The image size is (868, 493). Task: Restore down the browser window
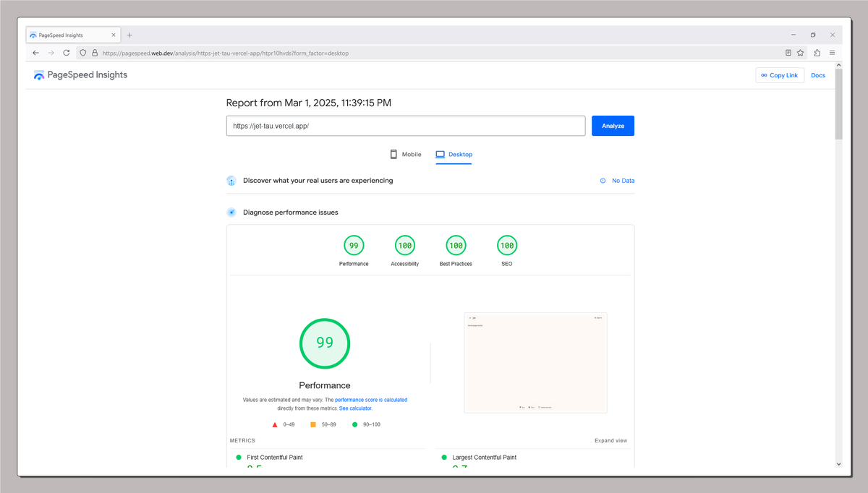coord(813,35)
